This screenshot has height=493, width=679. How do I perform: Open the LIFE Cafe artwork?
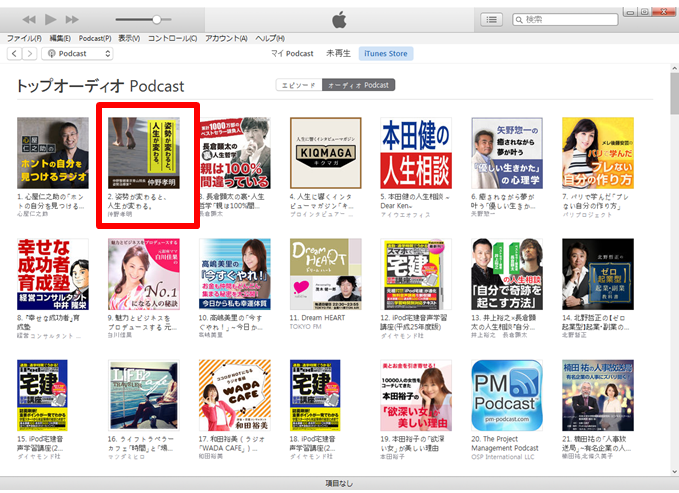pyautogui.click(x=144, y=395)
